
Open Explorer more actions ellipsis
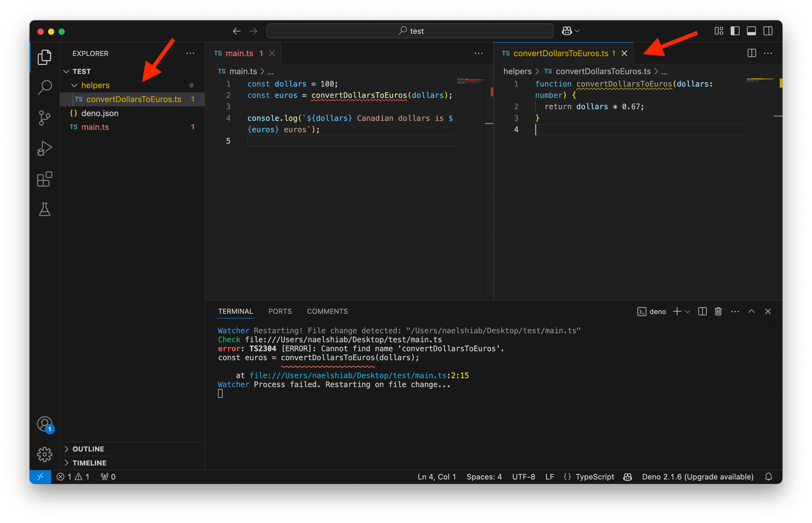[x=190, y=53]
